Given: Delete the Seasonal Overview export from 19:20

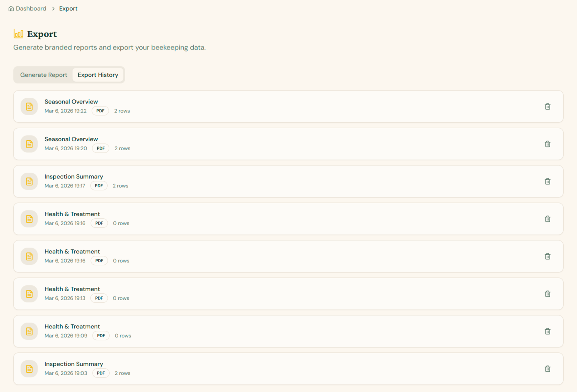Looking at the screenshot, I should pyautogui.click(x=547, y=144).
